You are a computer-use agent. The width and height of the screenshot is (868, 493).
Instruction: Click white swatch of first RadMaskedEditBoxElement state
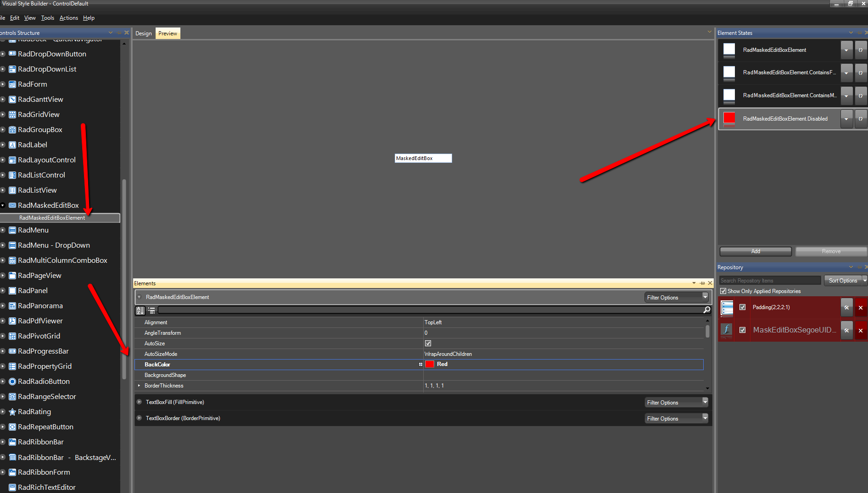(729, 50)
